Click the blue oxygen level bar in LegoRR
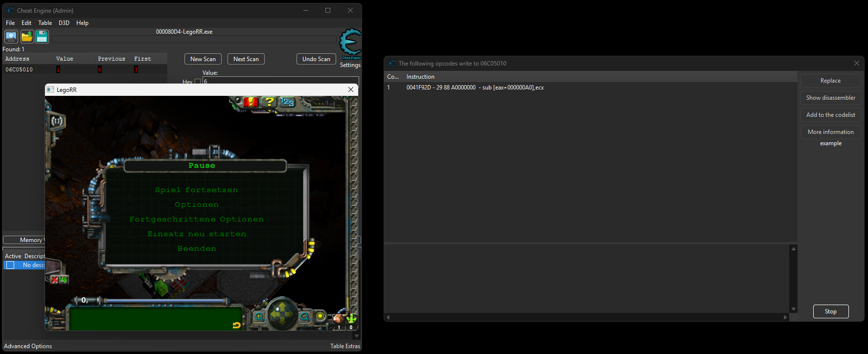Image resolution: width=868 pixels, height=354 pixels. click(164, 301)
